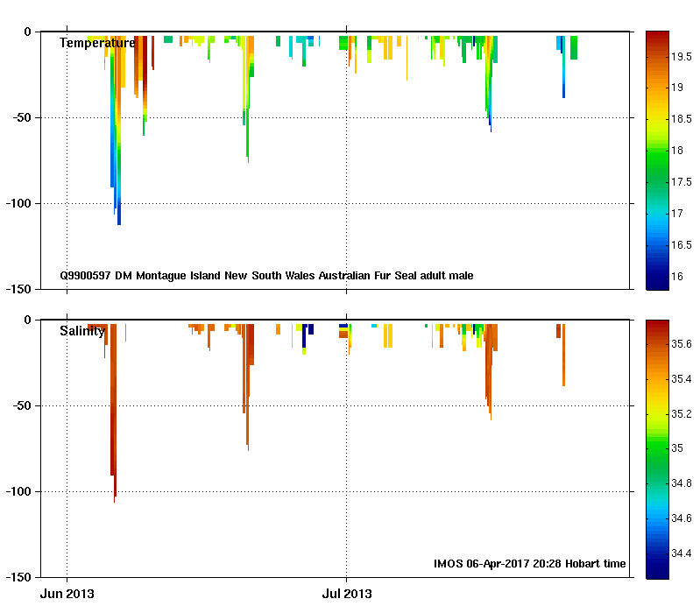
Task: Click the Jul 2013 axis label
Action: click(347, 594)
